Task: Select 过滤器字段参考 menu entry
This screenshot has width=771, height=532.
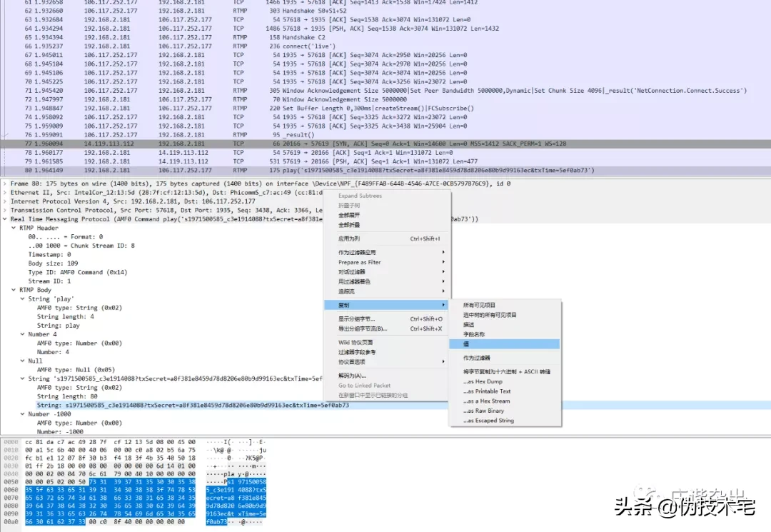Action: click(386, 352)
